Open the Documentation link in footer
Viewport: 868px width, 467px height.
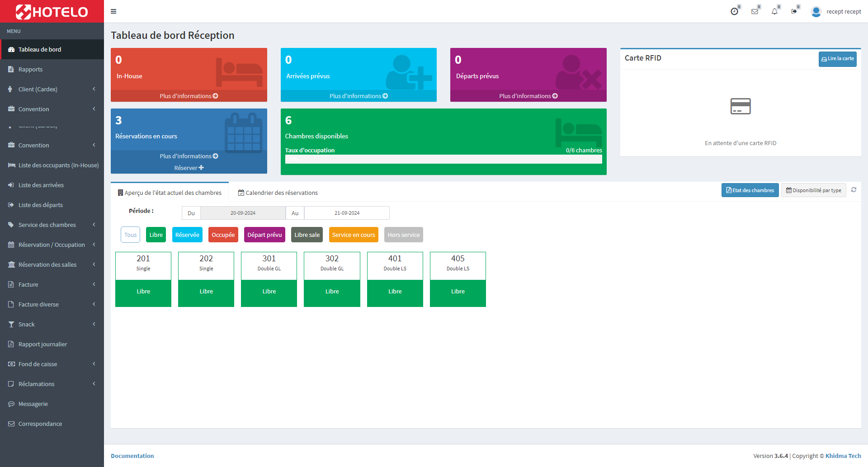pyautogui.click(x=132, y=456)
